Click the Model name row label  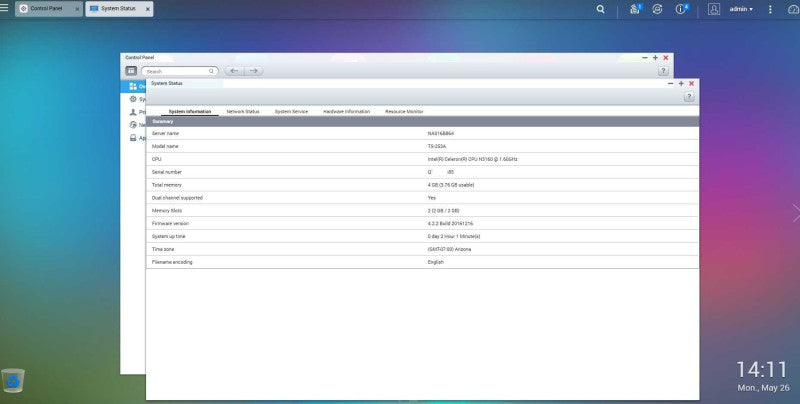coord(165,146)
